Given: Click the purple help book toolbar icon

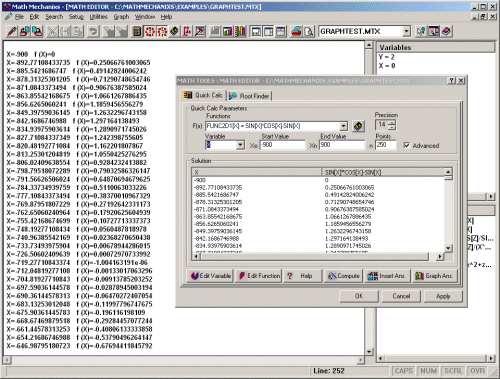Looking at the screenshot, I should [x=446, y=31].
